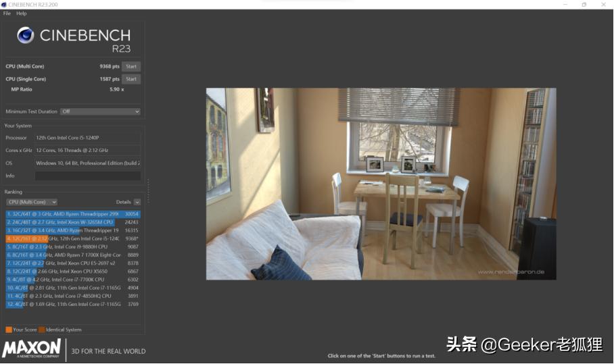Start the CPU Single Core test
Image resolution: width=614 pixels, height=364 pixels.
click(x=131, y=79)
